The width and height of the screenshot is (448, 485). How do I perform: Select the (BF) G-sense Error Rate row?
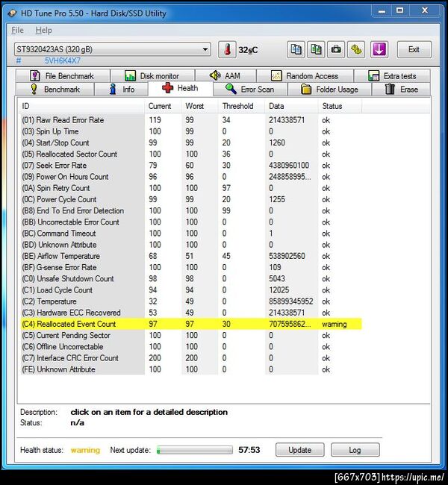click(191, 267)
